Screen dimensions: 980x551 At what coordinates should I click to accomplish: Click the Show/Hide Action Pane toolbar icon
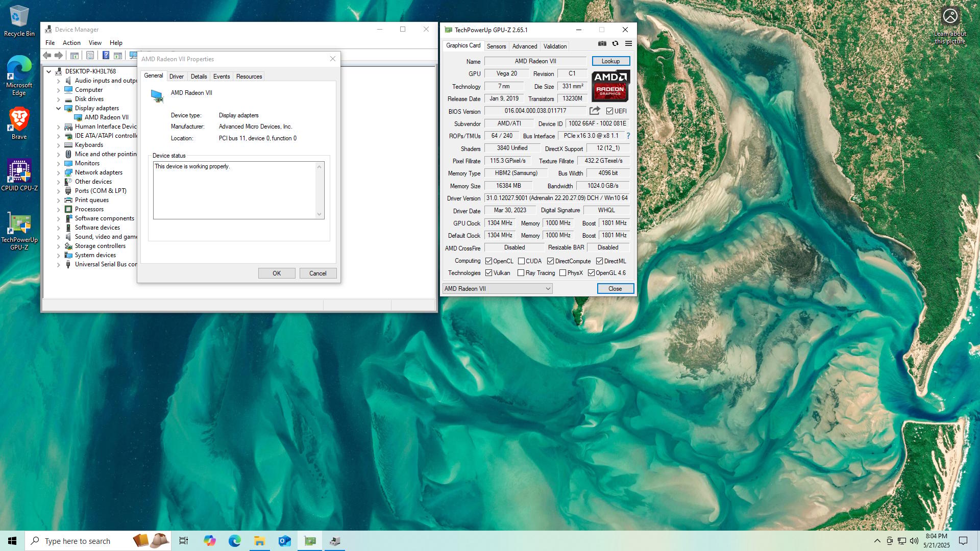coord(118,56)
